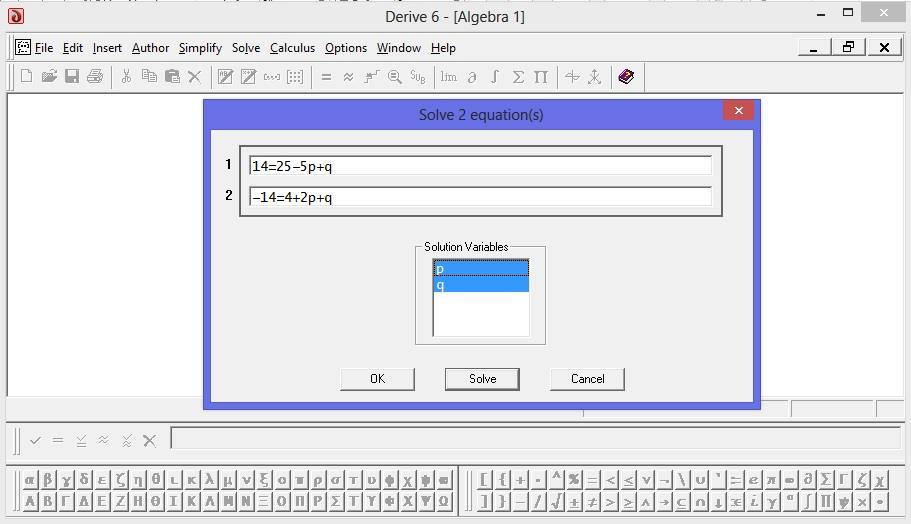Click the Cut scissors toolbar icon

coord(126,77)
